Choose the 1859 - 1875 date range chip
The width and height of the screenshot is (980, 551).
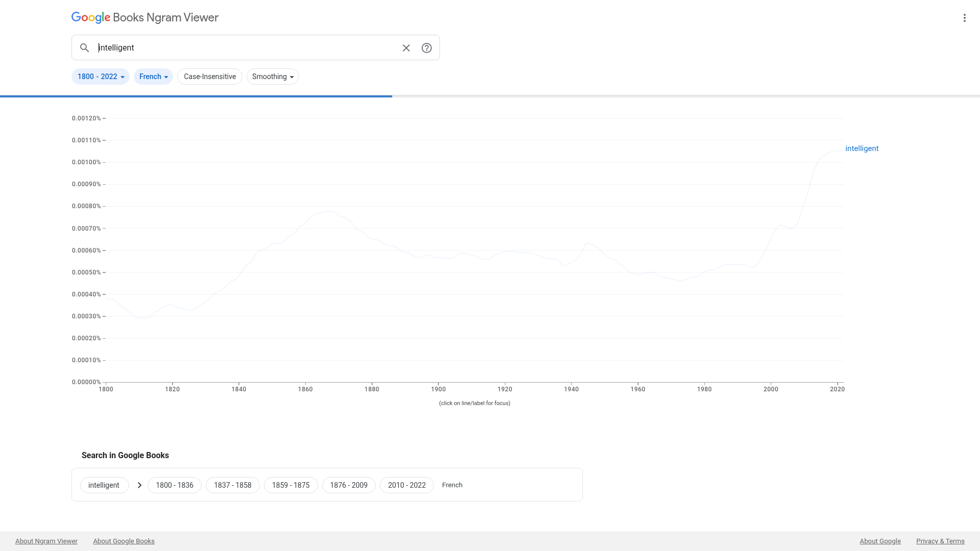coord(291,485)
